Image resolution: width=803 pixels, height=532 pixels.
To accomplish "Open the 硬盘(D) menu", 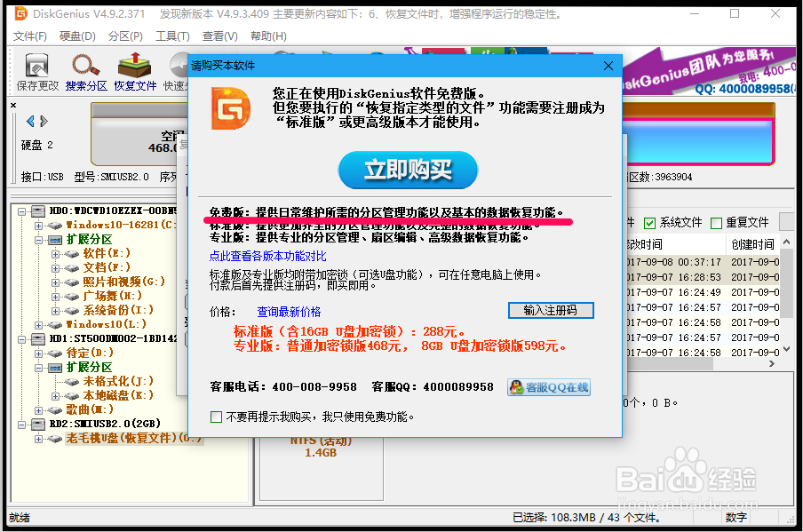I will click(x=77, y=36).
